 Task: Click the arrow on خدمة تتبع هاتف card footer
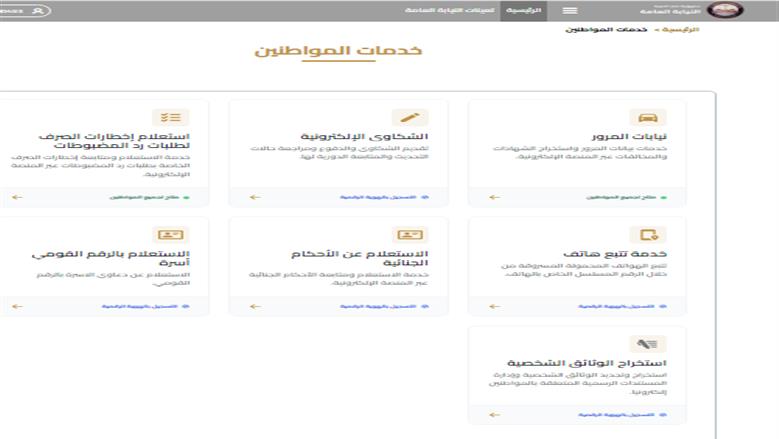pyautogui.click(x=494, y=306)
